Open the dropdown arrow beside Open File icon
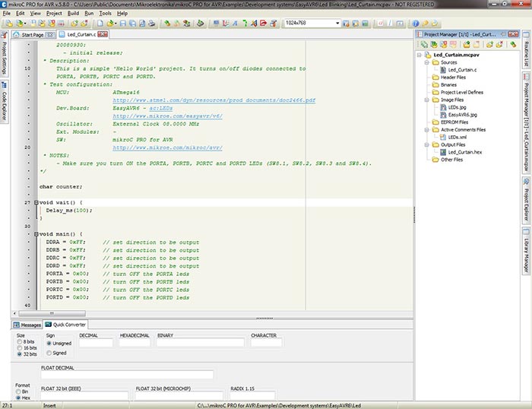 pos(116,24)
